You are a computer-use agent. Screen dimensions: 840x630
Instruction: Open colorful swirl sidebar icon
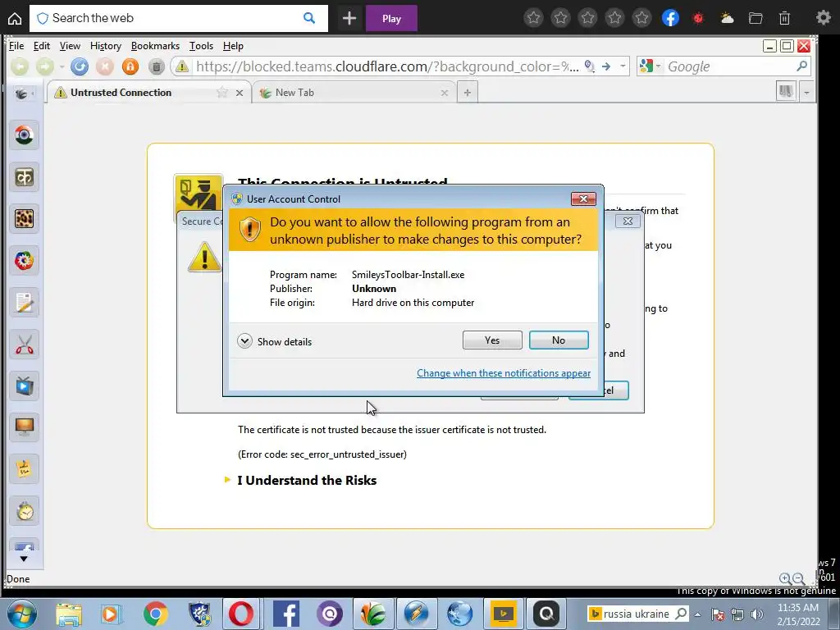(24, 261)
